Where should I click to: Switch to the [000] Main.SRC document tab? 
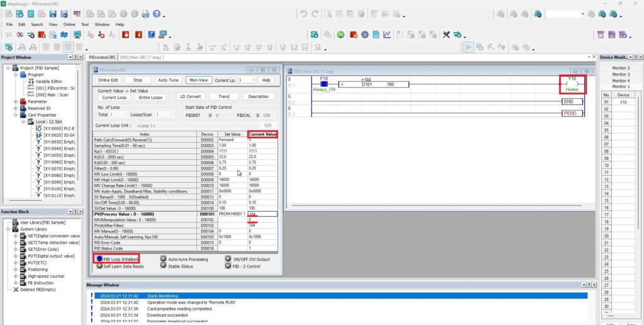(140, 57)
